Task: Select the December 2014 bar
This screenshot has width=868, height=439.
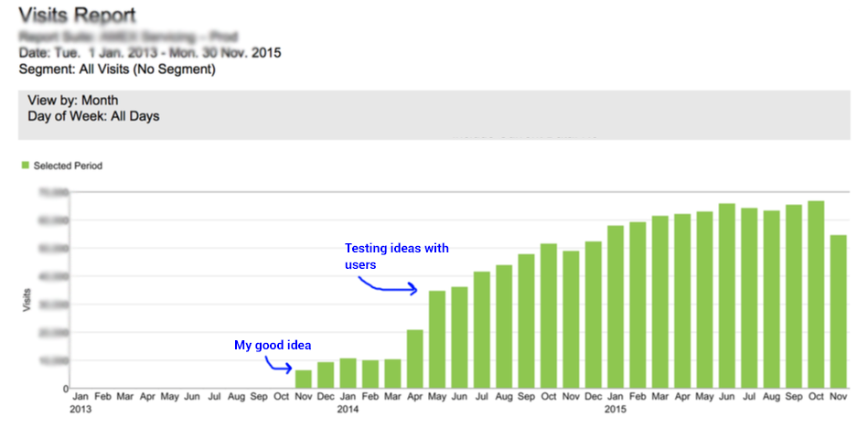Action: coord(593,315)
